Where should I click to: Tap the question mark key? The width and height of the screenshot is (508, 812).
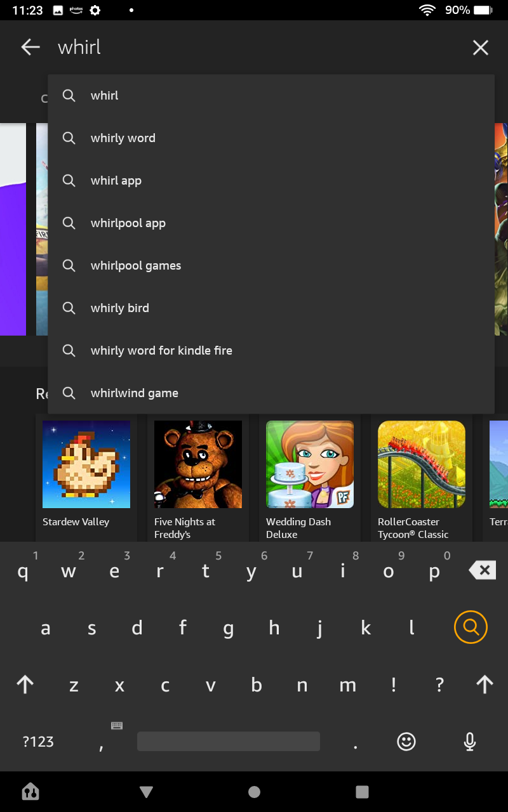[x=439, y=684]
